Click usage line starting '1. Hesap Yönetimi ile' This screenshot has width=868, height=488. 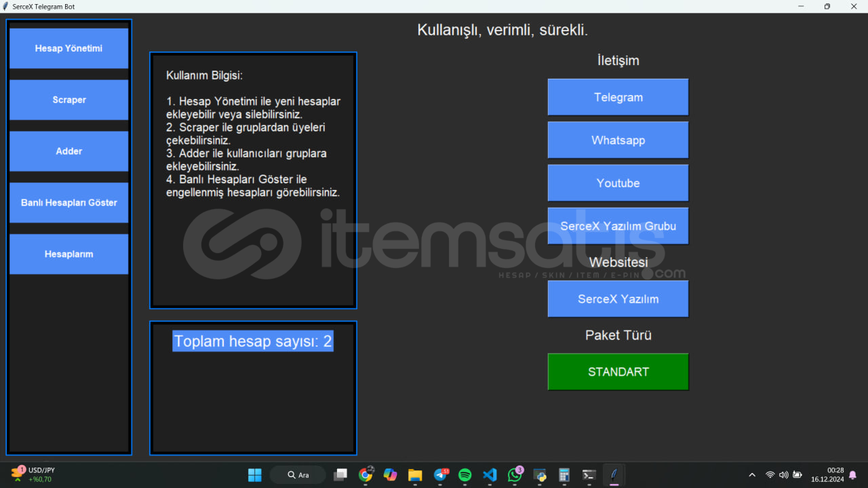(253, 108)
